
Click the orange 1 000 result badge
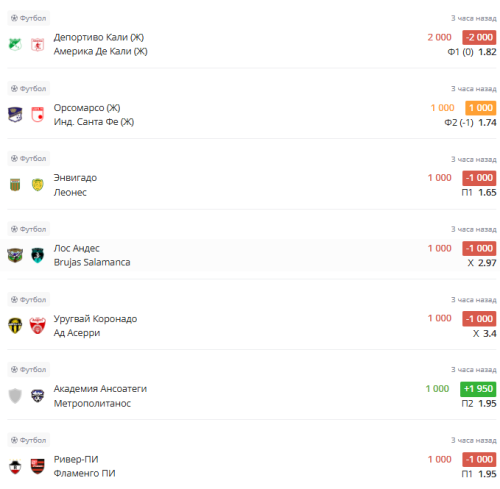pos(481,108)
